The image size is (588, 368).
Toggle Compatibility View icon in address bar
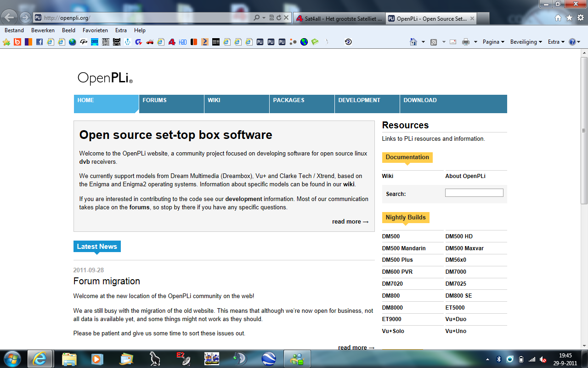click(271, 18)
